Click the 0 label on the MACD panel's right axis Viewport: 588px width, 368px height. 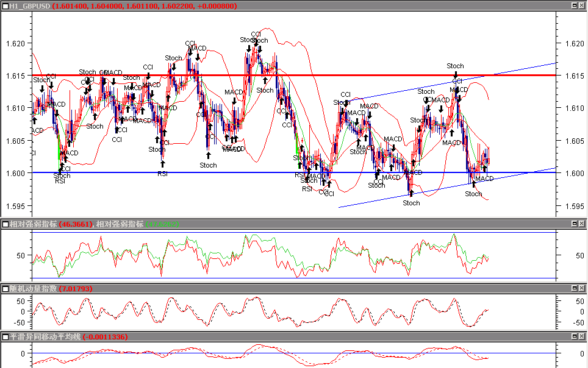pos(582,353)
